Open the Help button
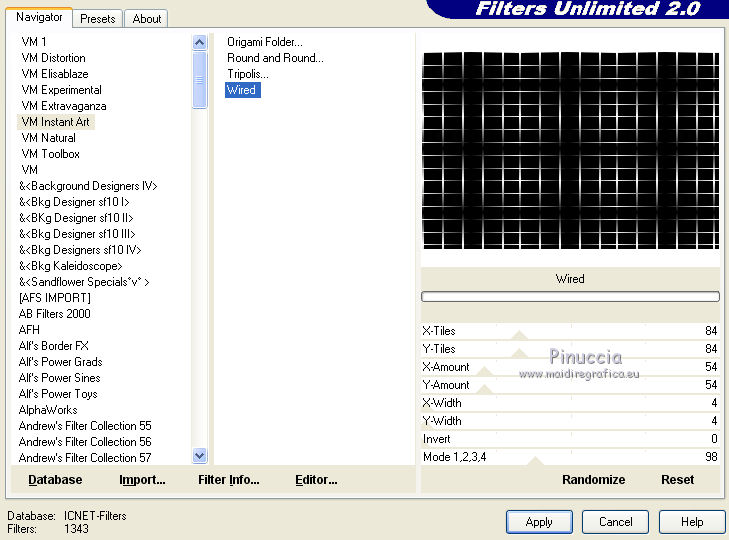Image resolution: width=729 pixels, height=540 pixels. pos(692,522)
